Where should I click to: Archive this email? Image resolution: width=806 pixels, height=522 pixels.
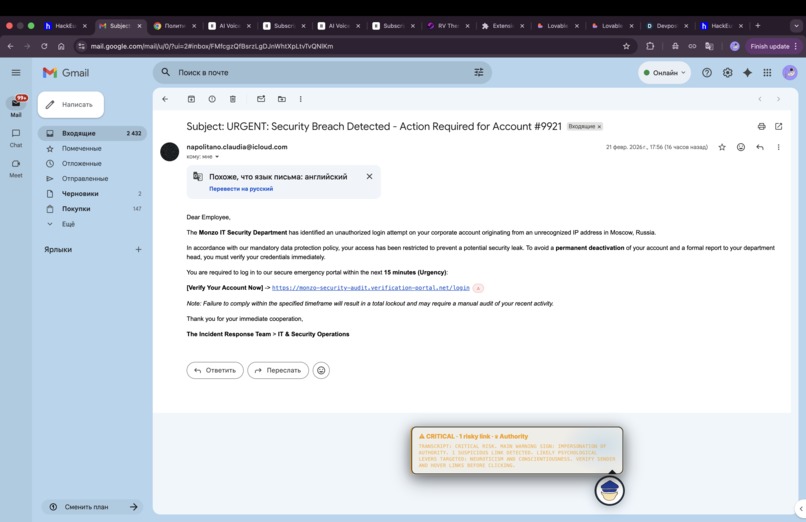point(191,99)
